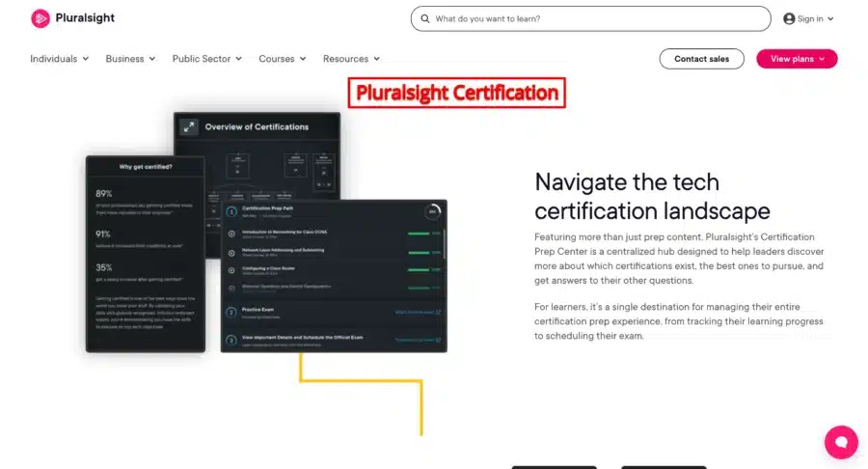Click the step 2 circle icon for Practice Exam
This screenshot has height=469, width=868.
click(231, 313)
